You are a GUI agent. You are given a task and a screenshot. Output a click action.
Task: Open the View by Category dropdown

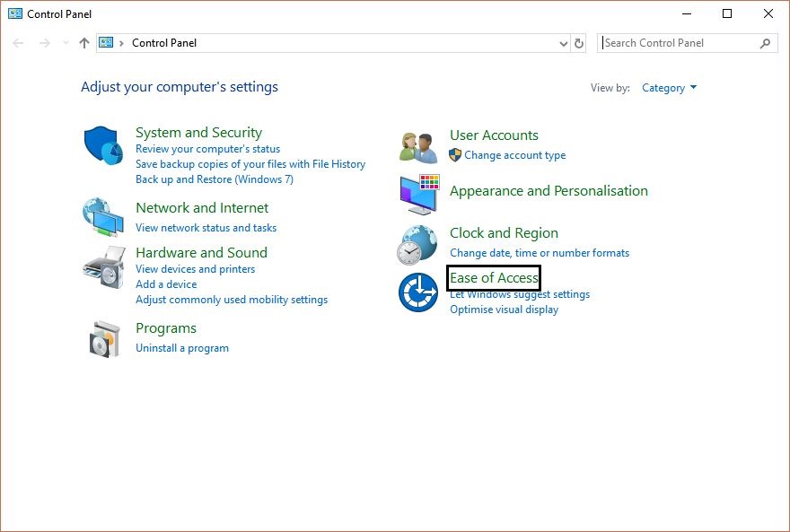click(668, 87)
